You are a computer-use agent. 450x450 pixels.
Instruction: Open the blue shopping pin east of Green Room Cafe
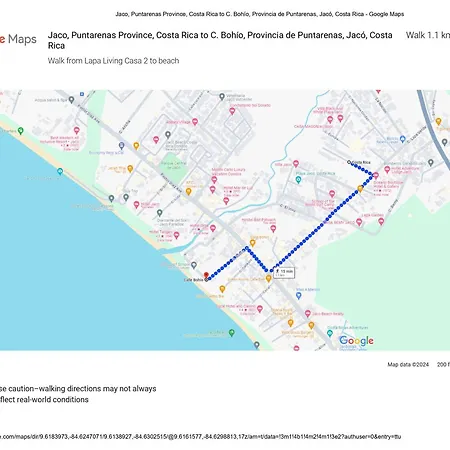tap(298, 296)
